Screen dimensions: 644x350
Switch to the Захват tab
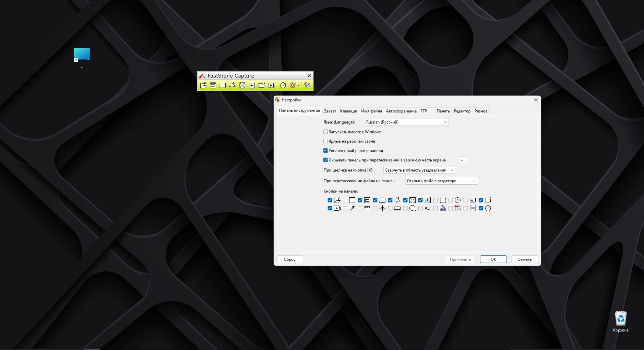(x=330, y=111)
